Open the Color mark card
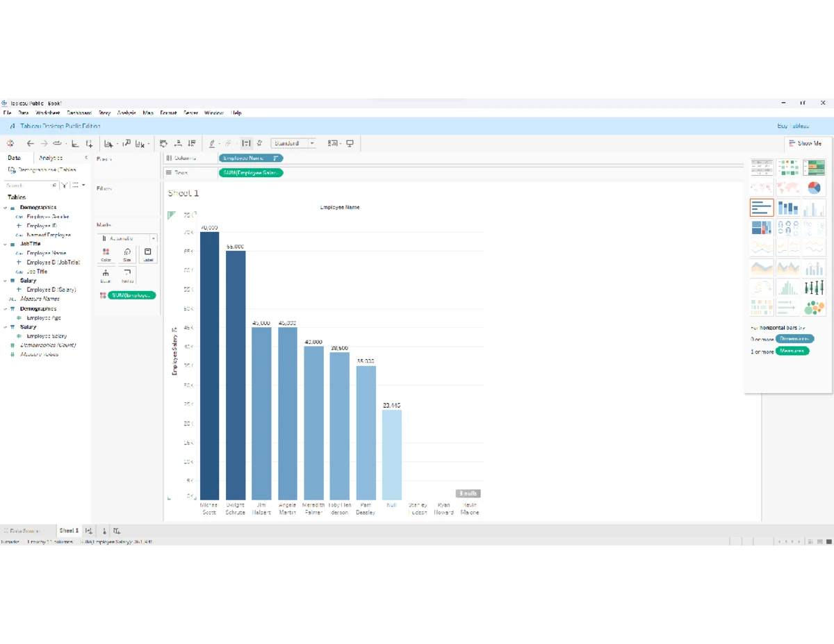Image resolution: width=834 pixels, height=644 pixels. pos(106,254)
